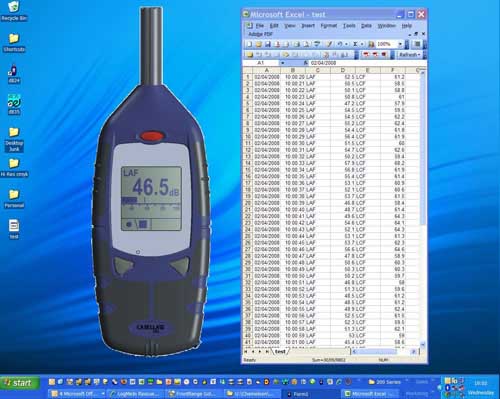Open the Refresh dropdown button
Image resolution: width=500 pixels, height=399 pixels.
coord(410,54)
